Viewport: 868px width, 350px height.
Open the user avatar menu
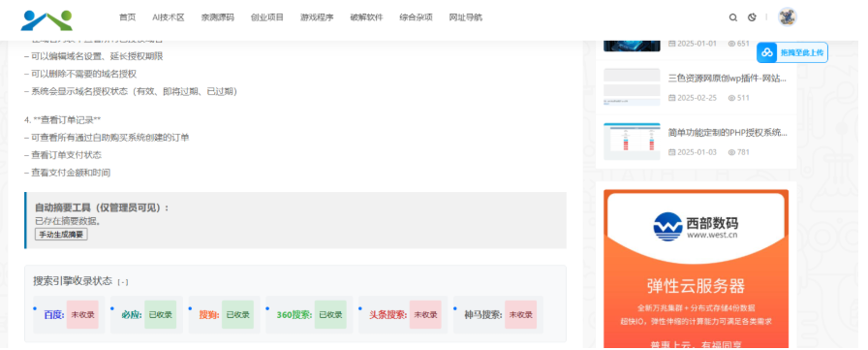(x=788, y=17)
